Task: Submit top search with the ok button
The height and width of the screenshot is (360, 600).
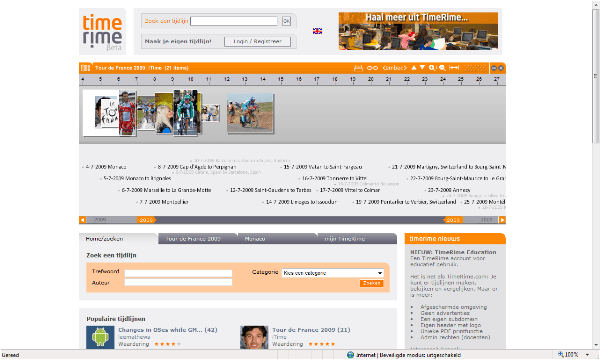Action: 286,21
